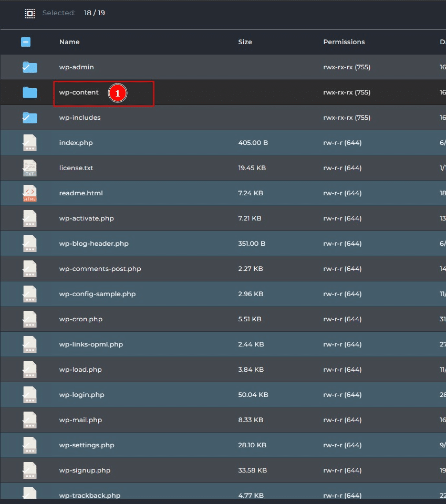Click the wp-load.php file icon
Viewport: 446px width, 504px height.
pyautogui.click(x=30, y=370)
